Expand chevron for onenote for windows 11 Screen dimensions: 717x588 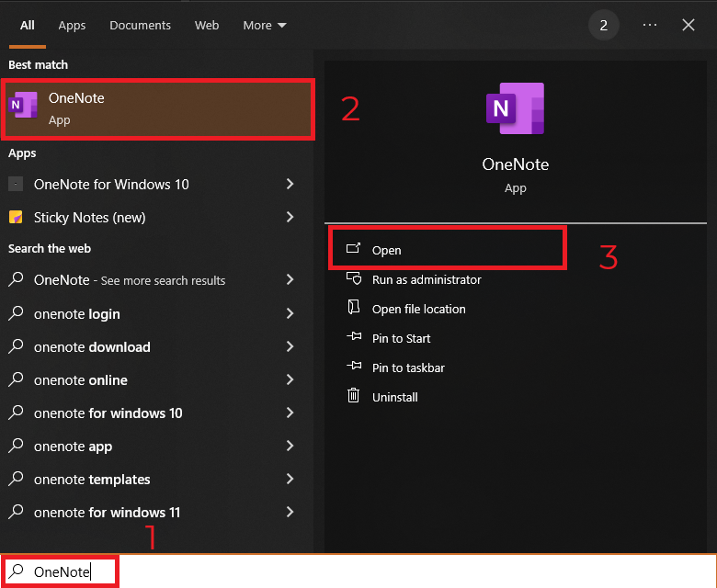290,512
